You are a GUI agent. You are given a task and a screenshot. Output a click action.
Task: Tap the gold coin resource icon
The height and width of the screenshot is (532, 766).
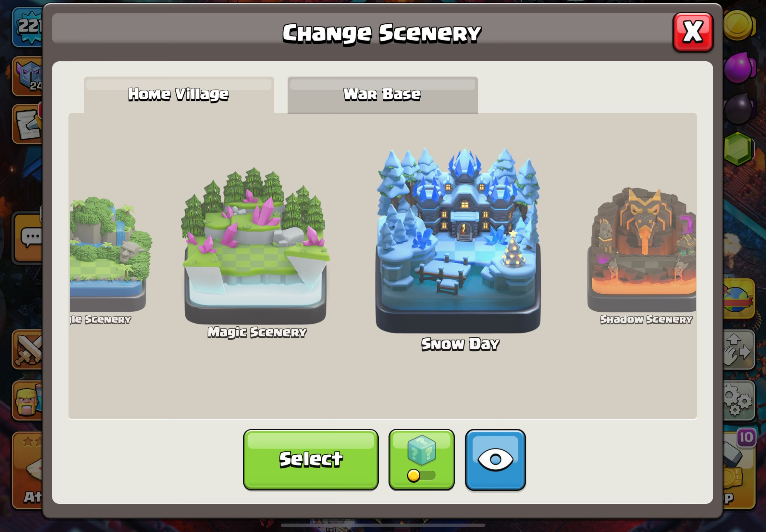739,26
